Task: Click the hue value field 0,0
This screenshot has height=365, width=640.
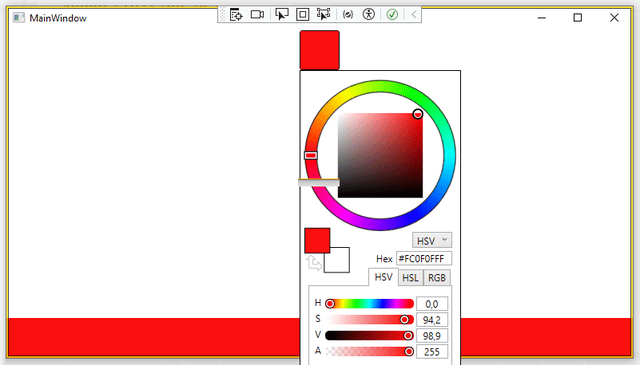Action: click(432, 304)
